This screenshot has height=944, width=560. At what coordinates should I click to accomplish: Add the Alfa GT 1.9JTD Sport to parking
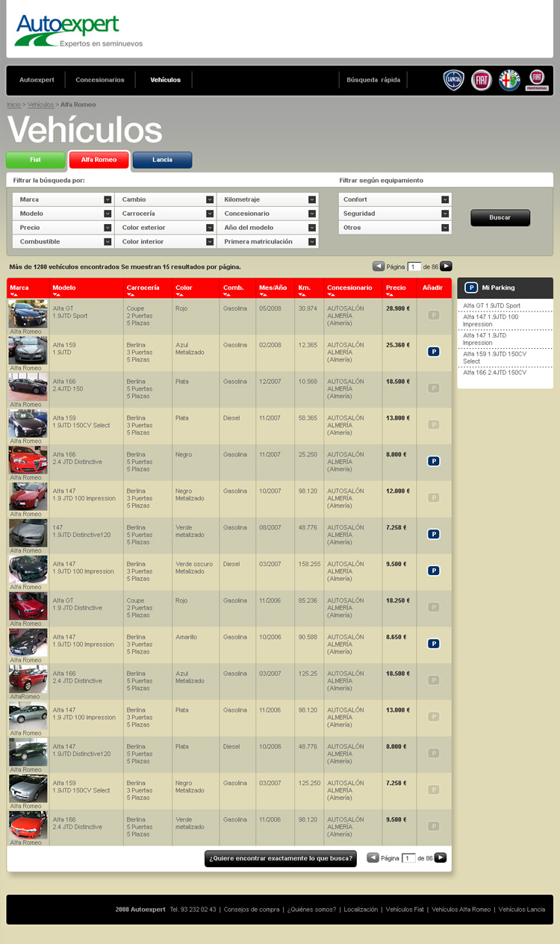[433, 315]
